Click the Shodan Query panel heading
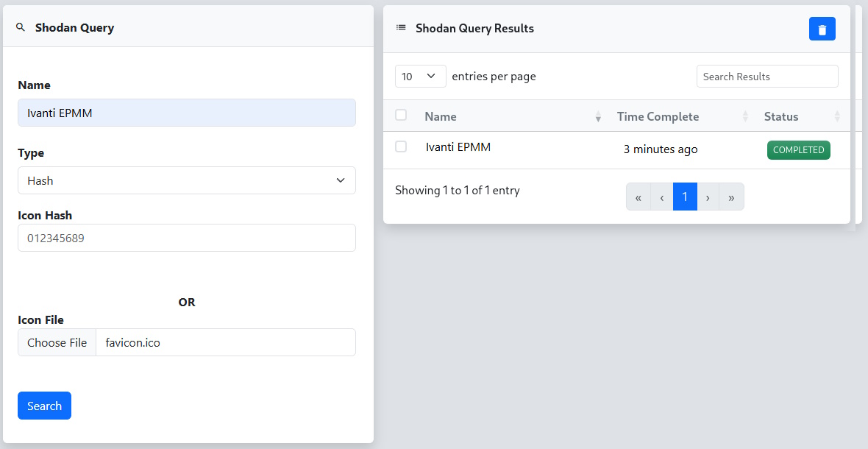 click(75, 28)
